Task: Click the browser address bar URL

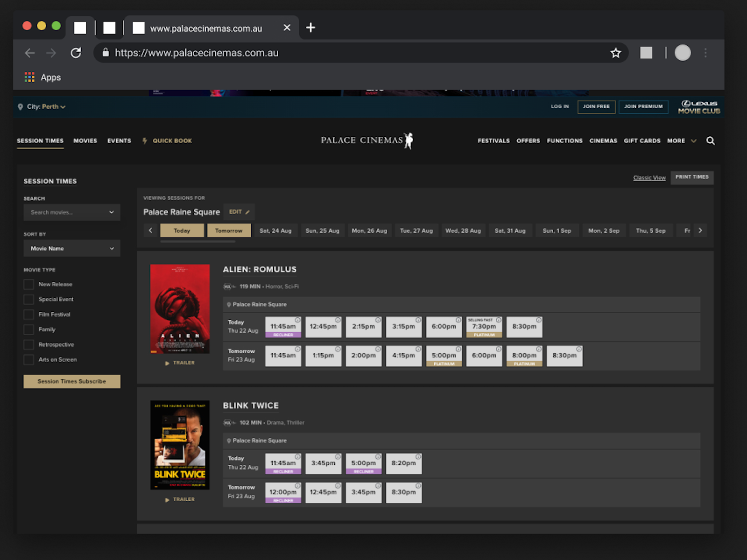Action: coord(197,53)
